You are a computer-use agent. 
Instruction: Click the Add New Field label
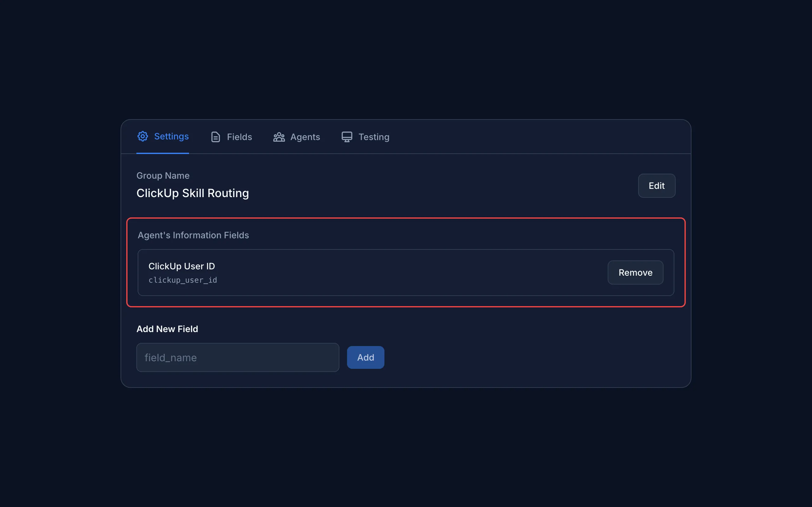(167, 329)
